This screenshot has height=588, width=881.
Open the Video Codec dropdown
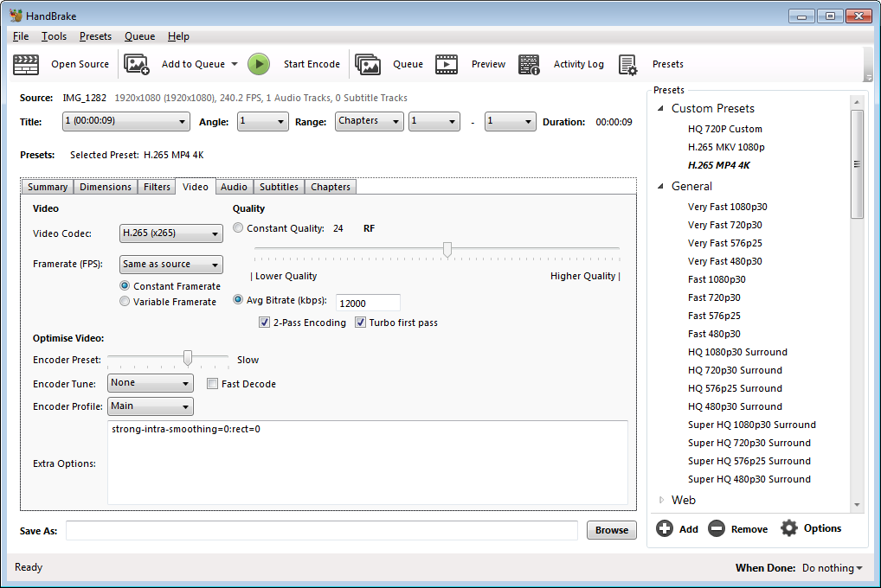pyautogui.click(x=170, y=233)
